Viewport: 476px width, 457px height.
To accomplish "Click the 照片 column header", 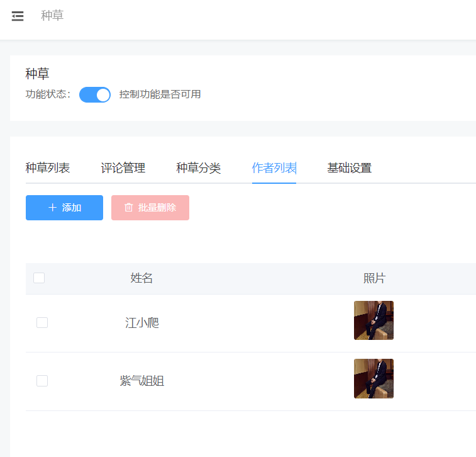I will pos(375,278).
